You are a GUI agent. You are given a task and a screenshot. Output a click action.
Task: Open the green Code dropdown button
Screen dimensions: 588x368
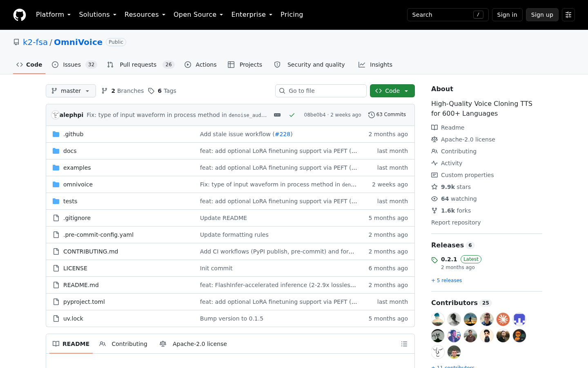[x=392, y=91]
